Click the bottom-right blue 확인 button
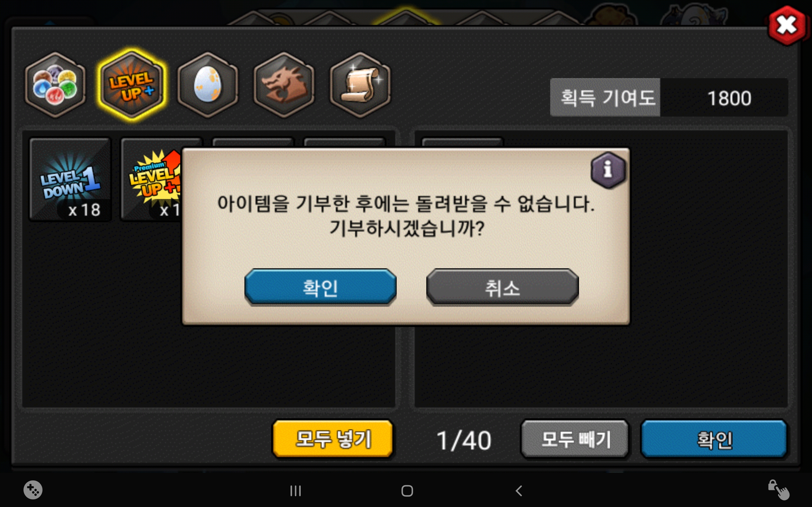This screenshot has width=812, height=507. [x=714, y=439]
